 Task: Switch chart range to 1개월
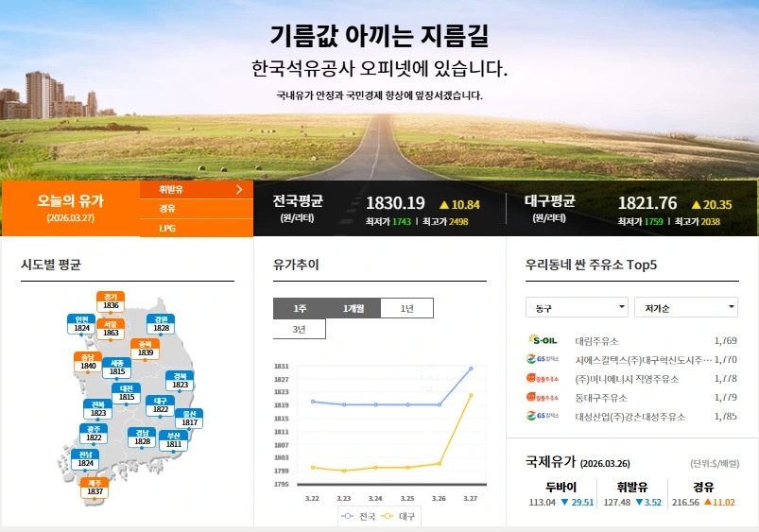point(354,308)
